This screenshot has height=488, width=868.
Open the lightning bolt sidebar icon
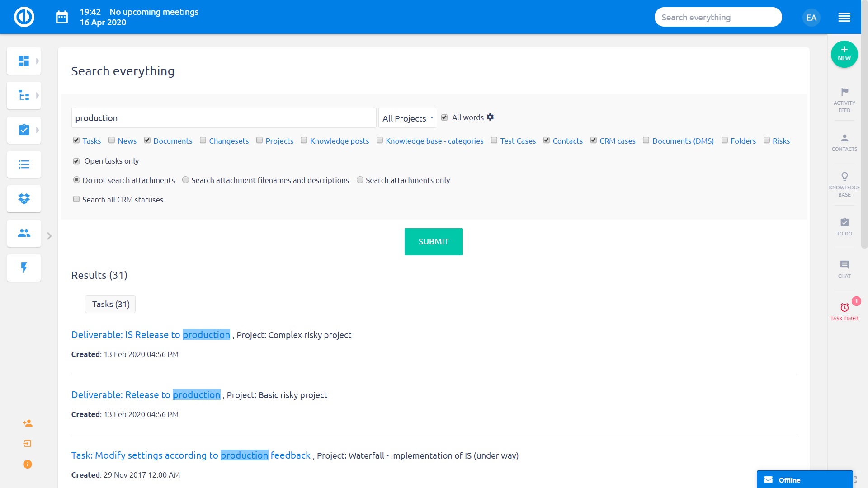pyautogui.click(x=24, y=267)
